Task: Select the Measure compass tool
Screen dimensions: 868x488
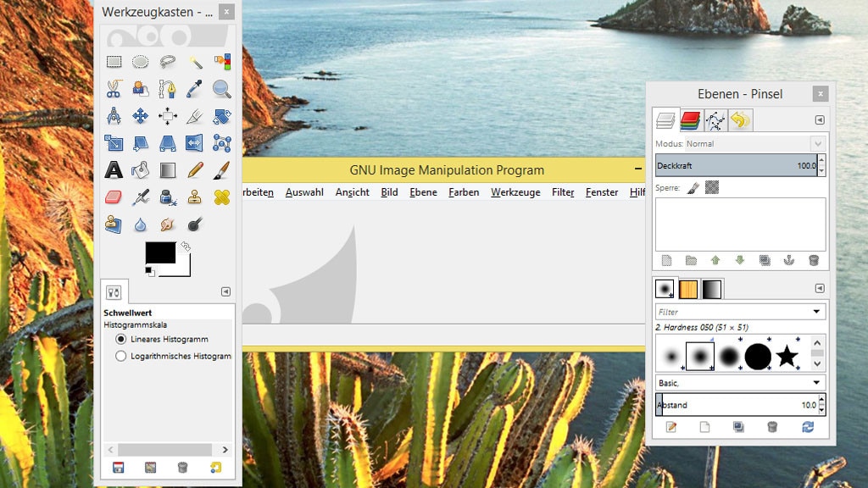Action: point(114,115)
